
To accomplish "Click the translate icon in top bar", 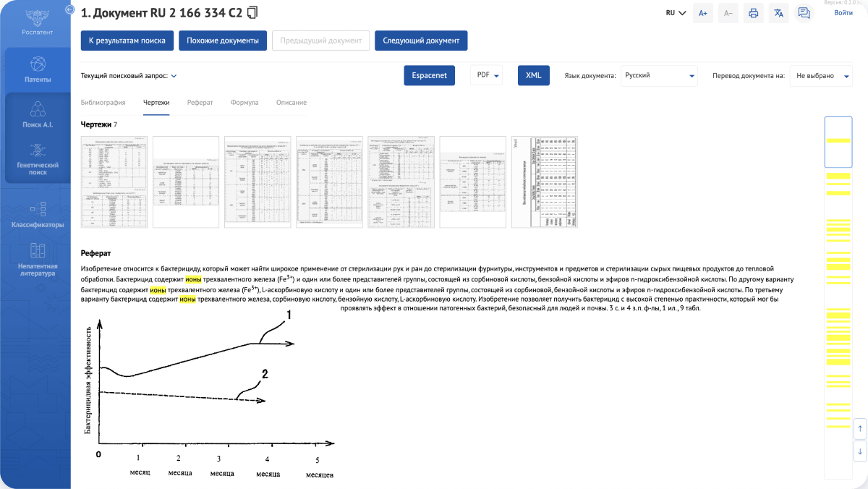I will point(778,13).
